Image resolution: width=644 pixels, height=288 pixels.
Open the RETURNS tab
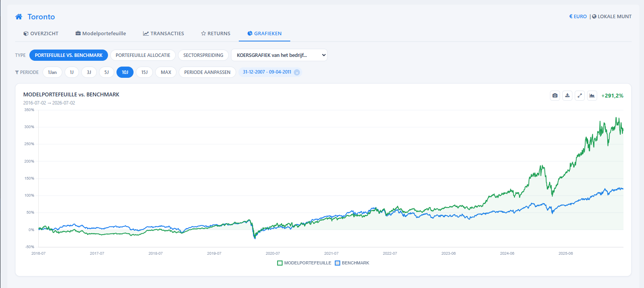[216, 34]
